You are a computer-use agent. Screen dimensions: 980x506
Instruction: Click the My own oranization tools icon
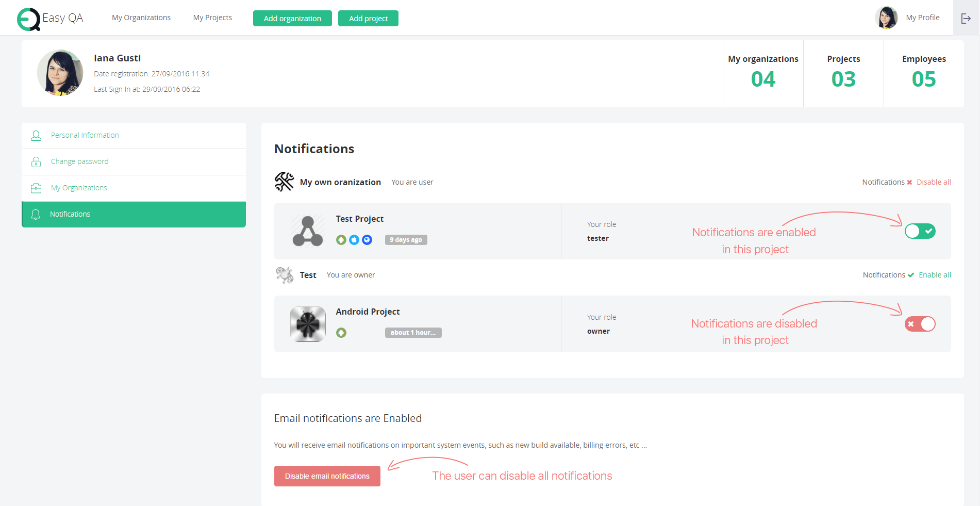(x=284, y=182)
